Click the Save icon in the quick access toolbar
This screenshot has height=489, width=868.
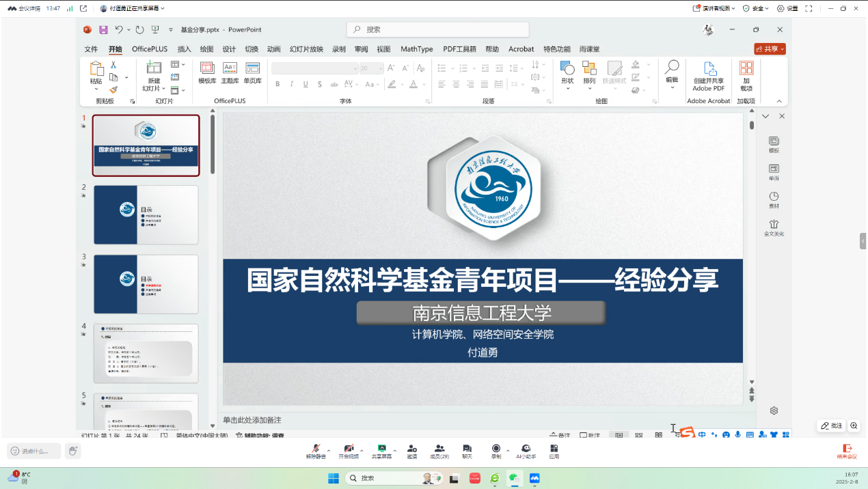coord(103,29)
